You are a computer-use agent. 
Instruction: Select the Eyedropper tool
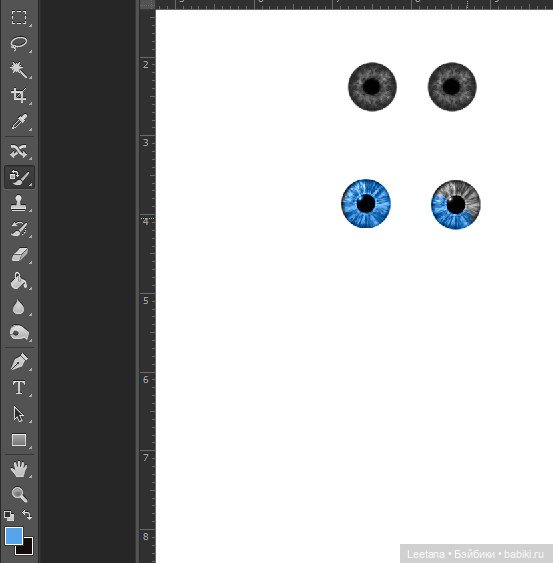click(19, 121)
